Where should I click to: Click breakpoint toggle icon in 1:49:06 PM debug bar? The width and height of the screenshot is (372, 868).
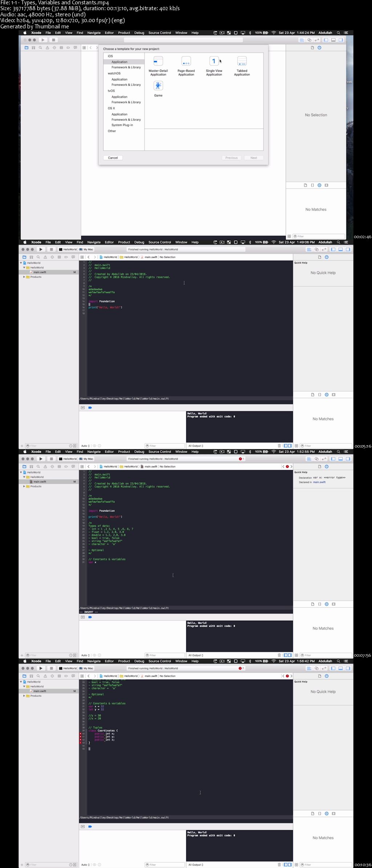[x=90, y=408]
